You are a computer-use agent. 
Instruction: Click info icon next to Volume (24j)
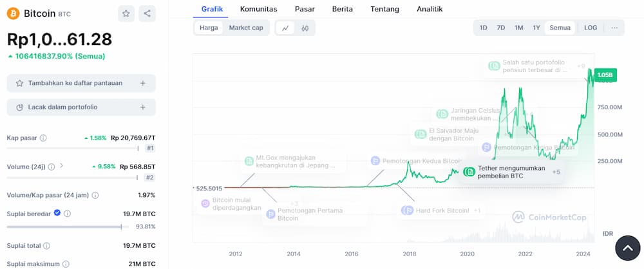point(52,167)
